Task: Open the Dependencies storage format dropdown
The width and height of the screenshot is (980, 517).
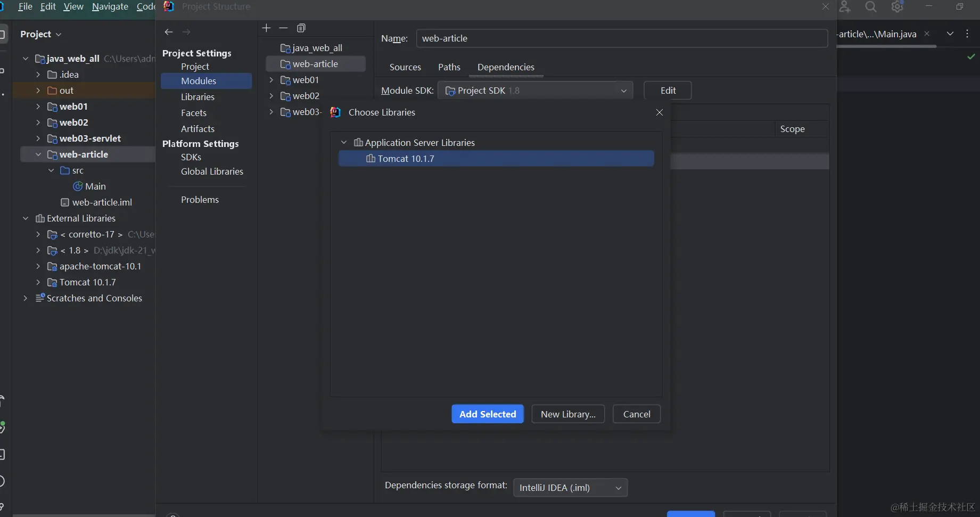Action: (570, 488)
